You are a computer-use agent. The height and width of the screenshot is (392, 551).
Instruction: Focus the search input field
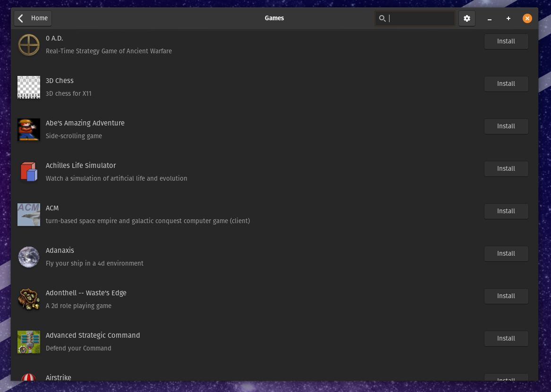420,18
